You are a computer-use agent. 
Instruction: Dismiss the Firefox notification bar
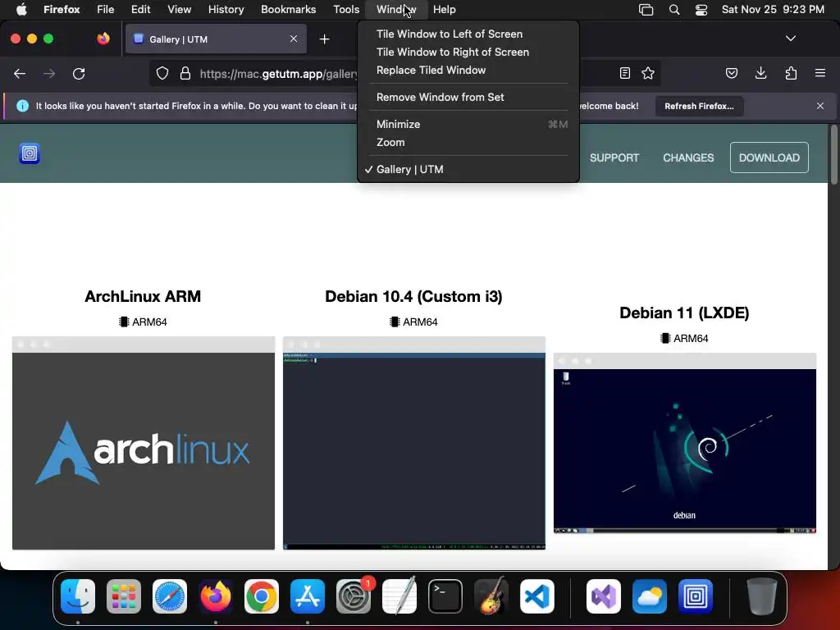coord(820,106)
